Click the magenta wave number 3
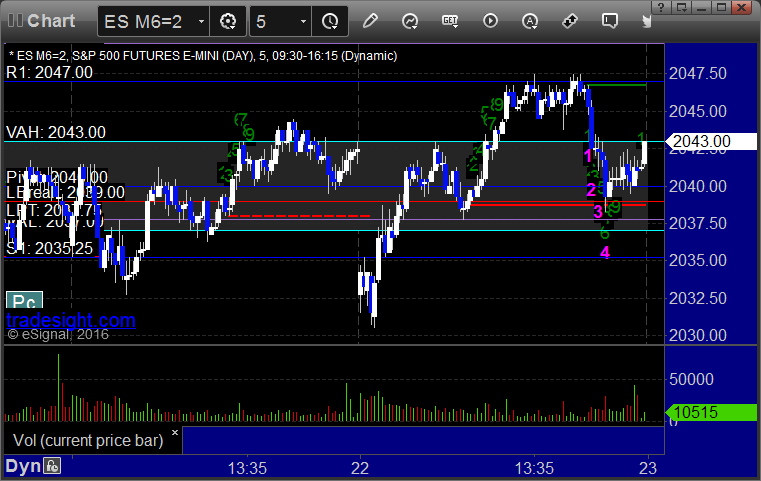 click(598, 212)
